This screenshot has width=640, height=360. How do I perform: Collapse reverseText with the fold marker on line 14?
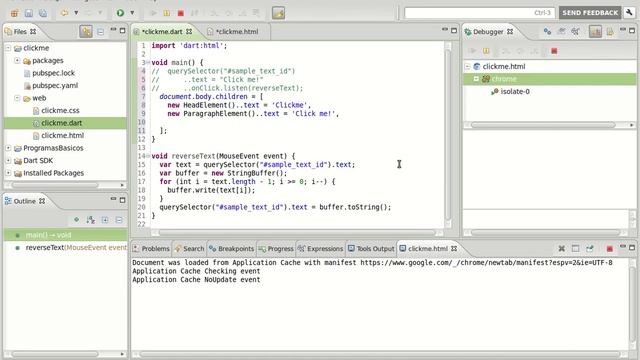[x=148, y=156]
